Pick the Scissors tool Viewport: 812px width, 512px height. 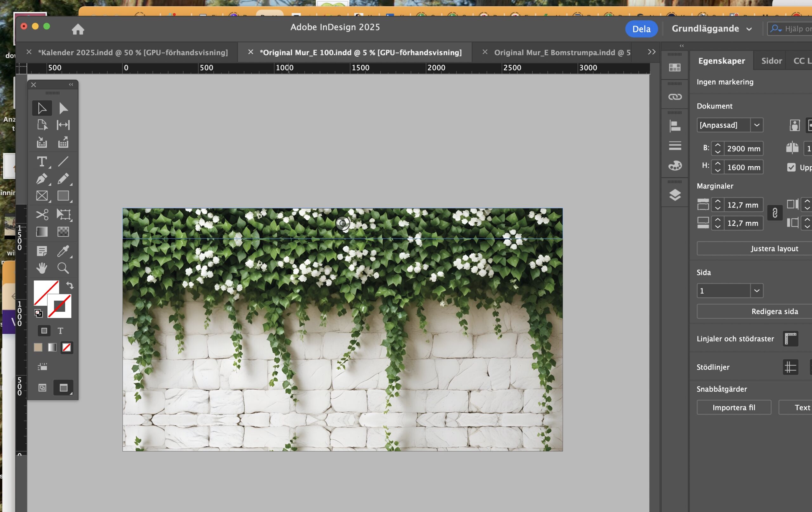[42, 215]
